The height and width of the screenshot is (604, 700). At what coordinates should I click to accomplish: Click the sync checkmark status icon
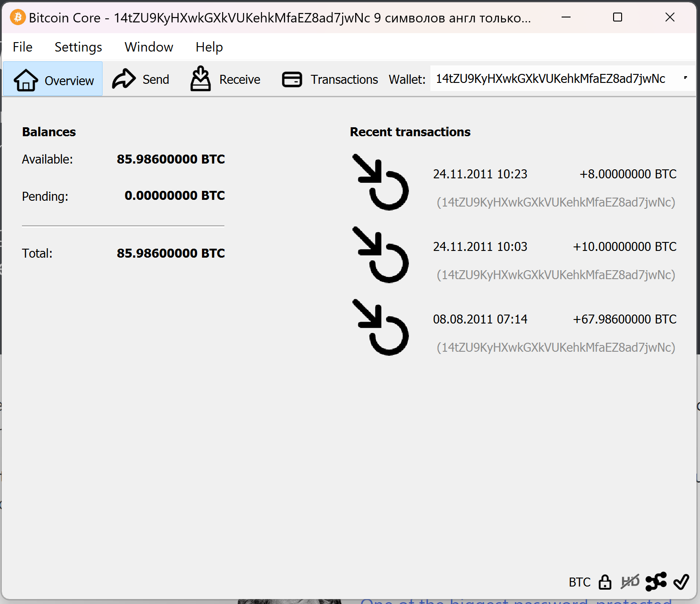[681, 582]
